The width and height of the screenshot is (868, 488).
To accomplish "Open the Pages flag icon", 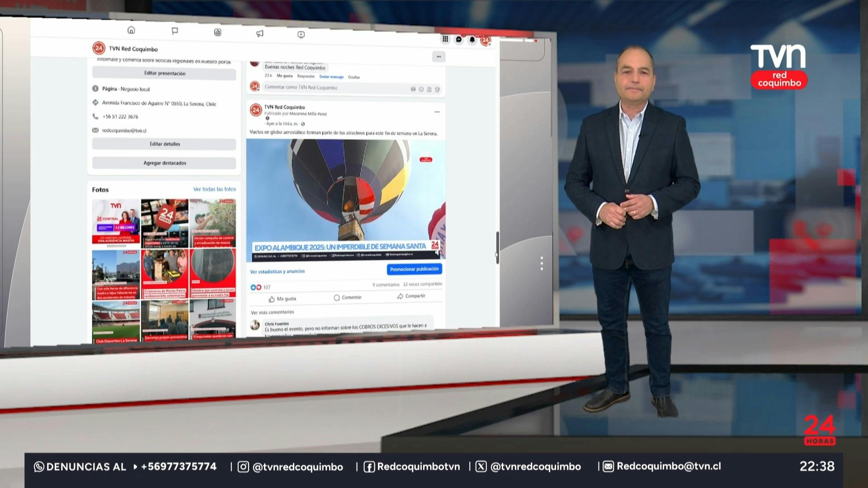I will (x=175, y=31).
